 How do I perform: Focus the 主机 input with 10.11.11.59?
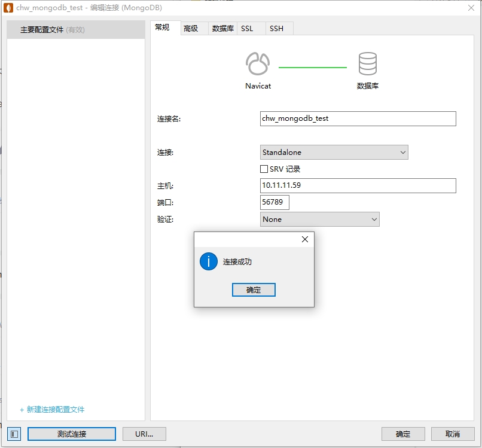tap(358, 185)
